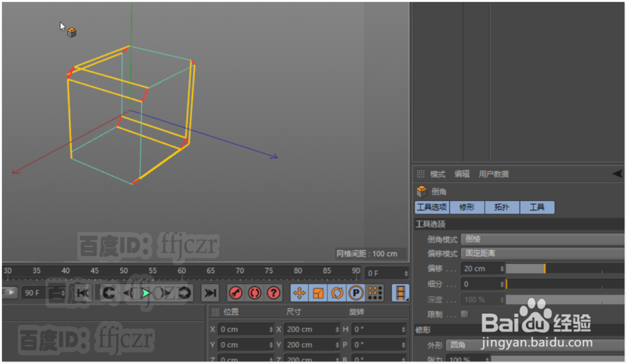The width and height of the screenshot is (627, 364).
Task: Click the 细分 slider bar
Action: point(565,284)
